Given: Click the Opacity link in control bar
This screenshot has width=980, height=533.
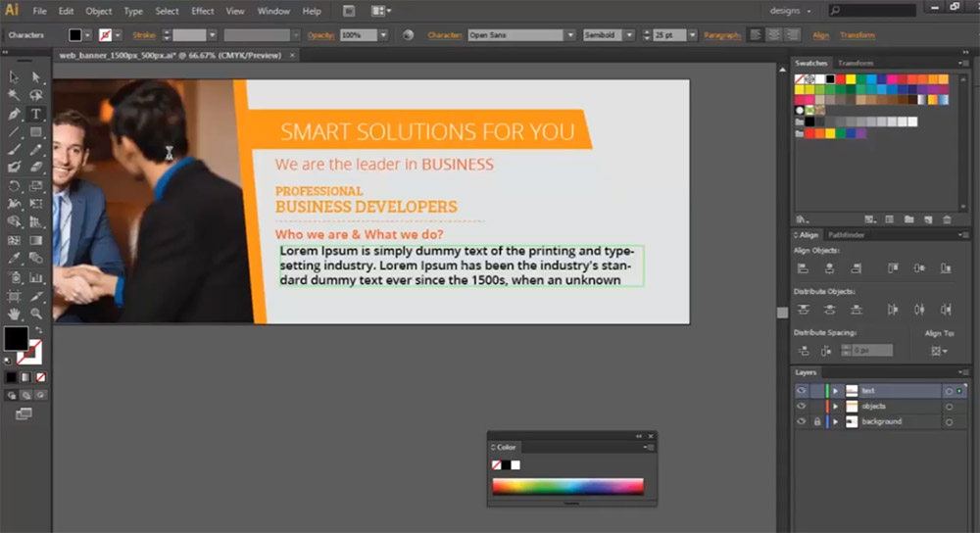Looking at the screenshot, I should tap(320, 35).
